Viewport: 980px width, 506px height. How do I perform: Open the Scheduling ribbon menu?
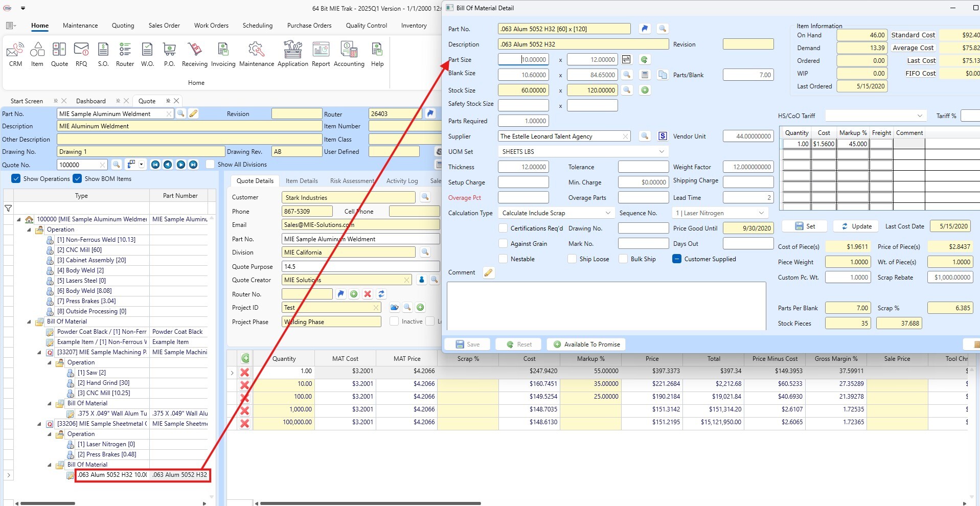coord(257,25)
